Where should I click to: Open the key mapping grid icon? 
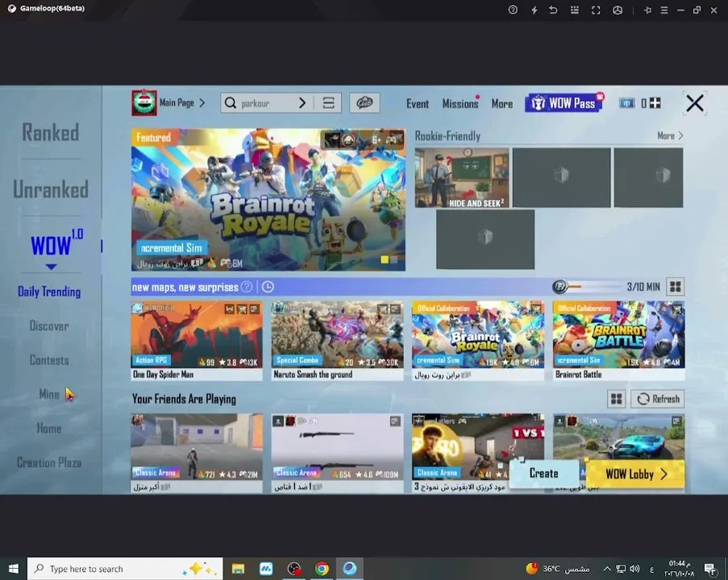(574, 10)
